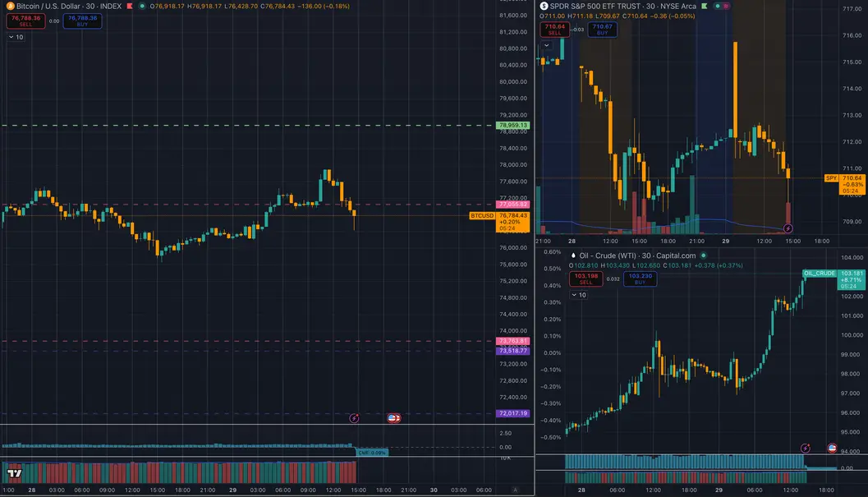Expand the 10 indicators list on Oil chart
868x497 pixels.
click(x=578, y=295)
